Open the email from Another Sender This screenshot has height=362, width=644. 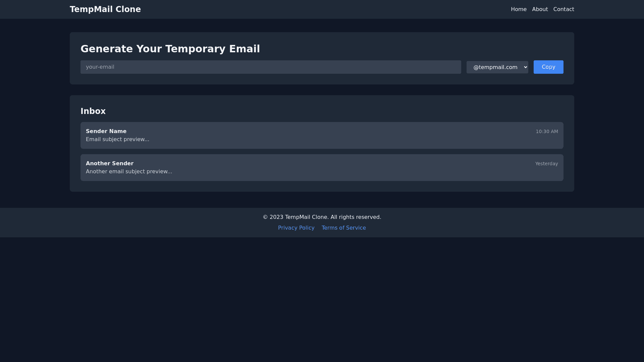[321, 168]
